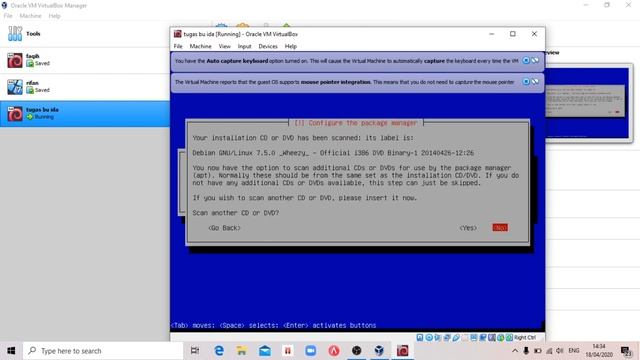640x360 pixels.
Task: Open Zoom from the taskbar
Action: [x=311, y=351]
